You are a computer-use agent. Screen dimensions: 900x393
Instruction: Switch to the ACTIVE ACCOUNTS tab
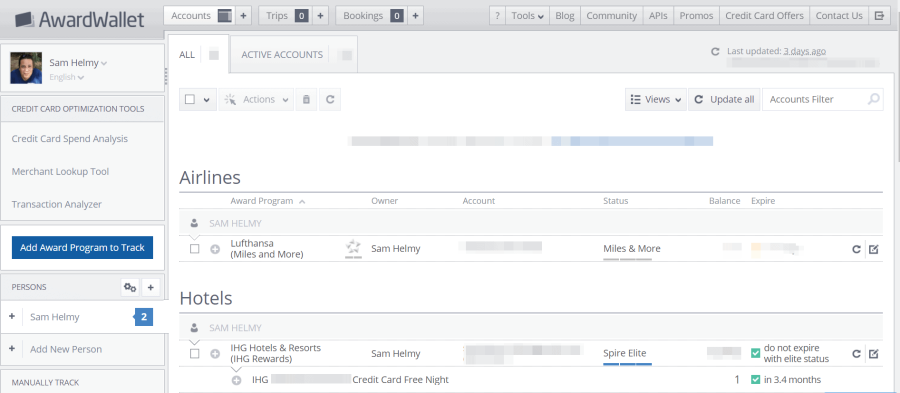point(294,55)
